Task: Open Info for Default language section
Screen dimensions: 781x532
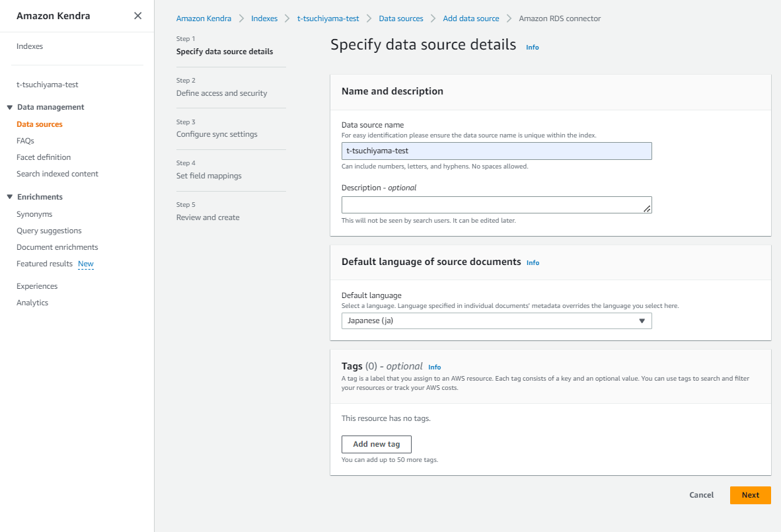Action: 533,263
